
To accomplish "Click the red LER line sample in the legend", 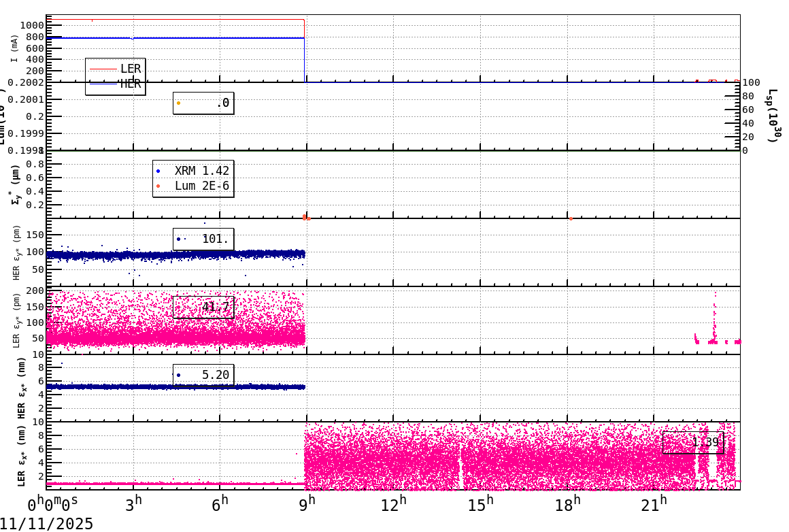I will pyautogui.click(x=103, y=69).
